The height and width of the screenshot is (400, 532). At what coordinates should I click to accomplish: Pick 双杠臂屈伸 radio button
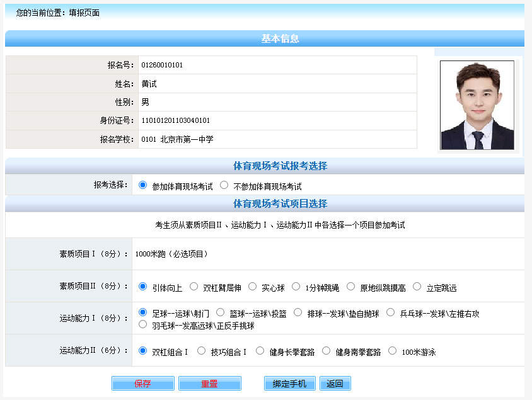(x=194, y=287)
